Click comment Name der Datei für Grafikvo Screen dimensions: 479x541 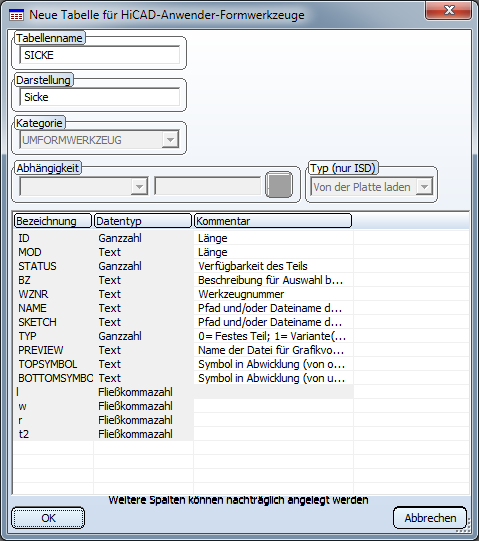pos(271,350)
